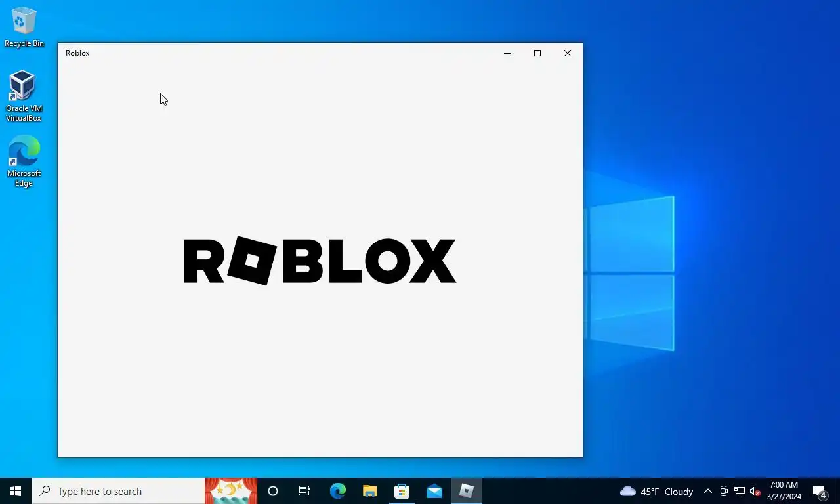Open the weather widget showing 45°F Cloudy

point(656,491)
